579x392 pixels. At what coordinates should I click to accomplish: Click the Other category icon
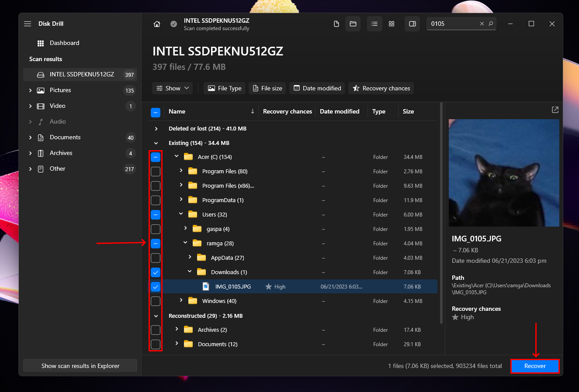click(x=41, y=169)
